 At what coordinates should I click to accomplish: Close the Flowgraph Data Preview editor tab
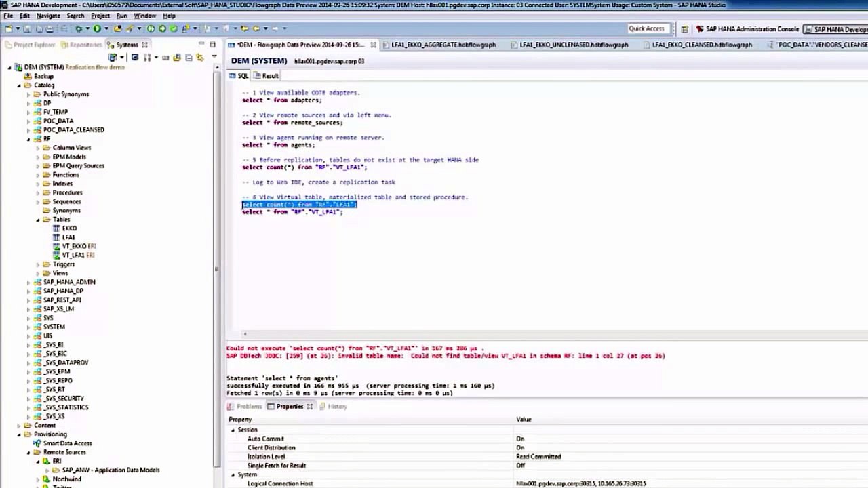[373, 45]
